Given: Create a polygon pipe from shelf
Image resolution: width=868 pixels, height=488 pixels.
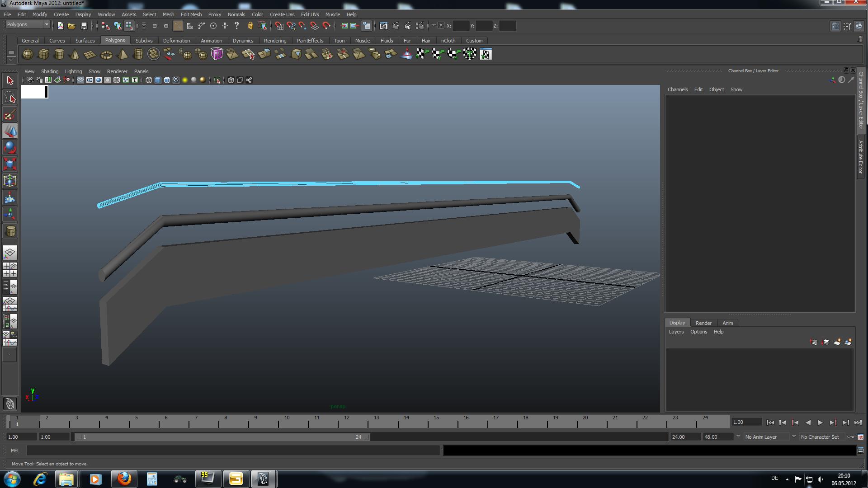Looking at the screenshot, I should [x=138, y=54].
